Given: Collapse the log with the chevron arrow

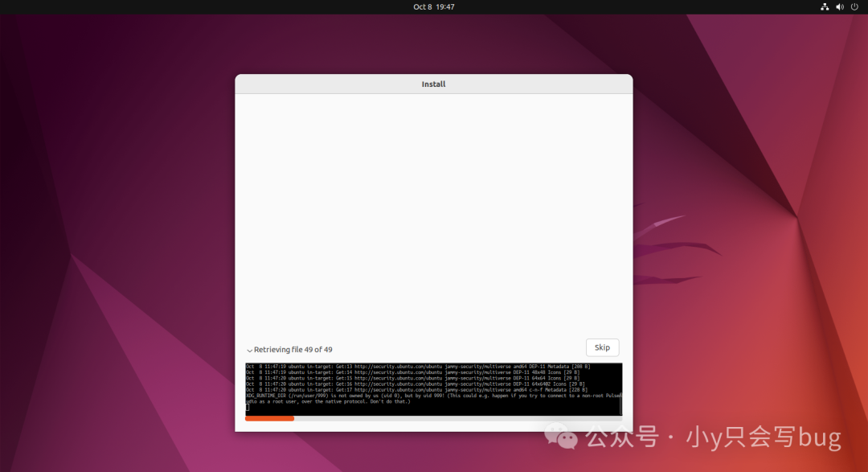Looking at the screenshot, I should pos(249,351).
